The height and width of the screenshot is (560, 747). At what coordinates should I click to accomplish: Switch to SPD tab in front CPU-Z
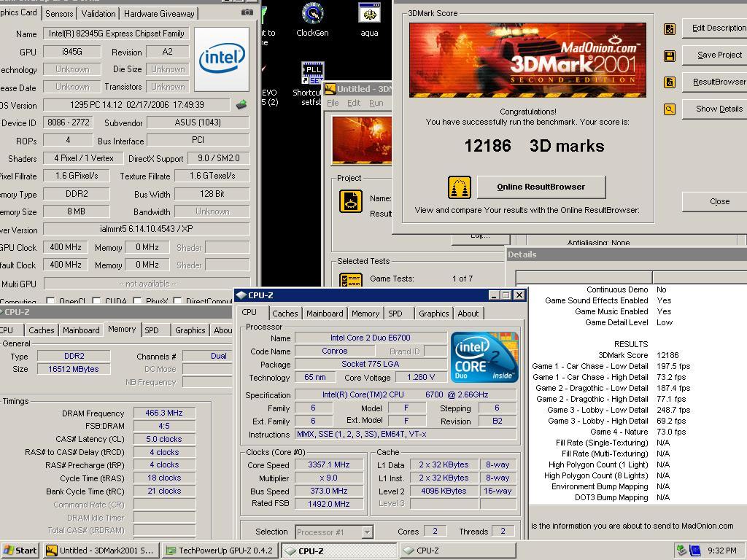pyautogui.click(x=395, y=314)
